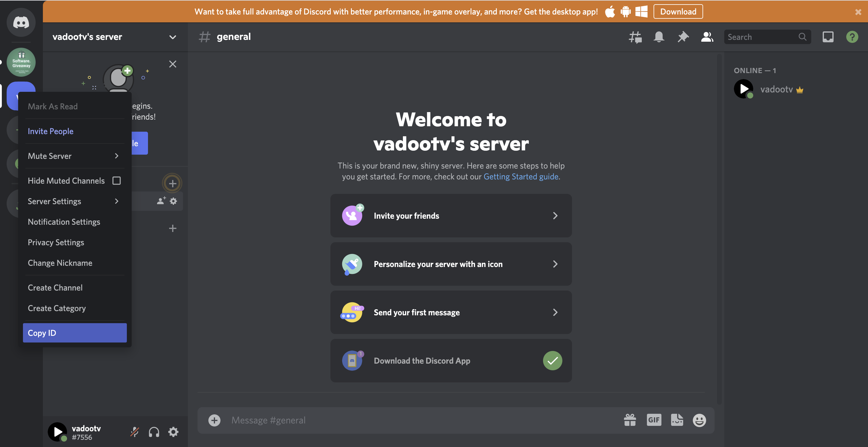Click the Android download icon in banner

(x=625, y=11)
